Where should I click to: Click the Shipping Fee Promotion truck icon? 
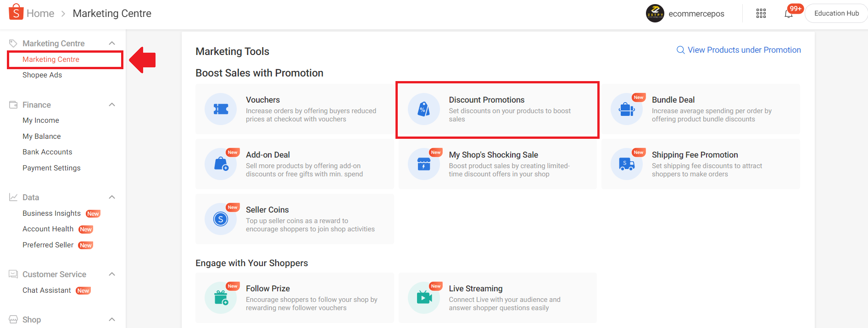pos(627,164)
